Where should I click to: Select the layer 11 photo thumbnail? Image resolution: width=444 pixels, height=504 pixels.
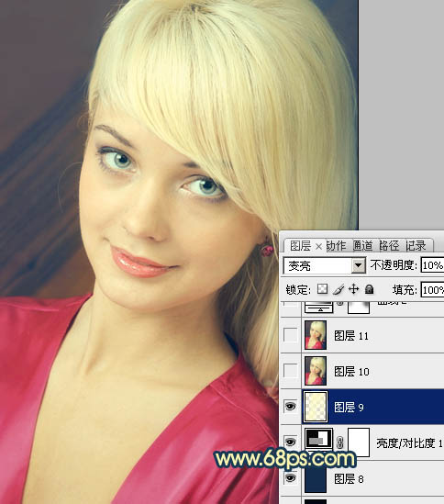316,335
